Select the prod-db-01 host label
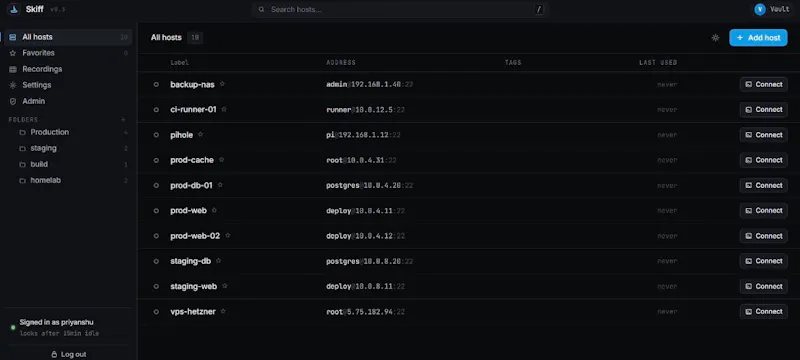Screen dimensions: 800x360 [191, 186]
